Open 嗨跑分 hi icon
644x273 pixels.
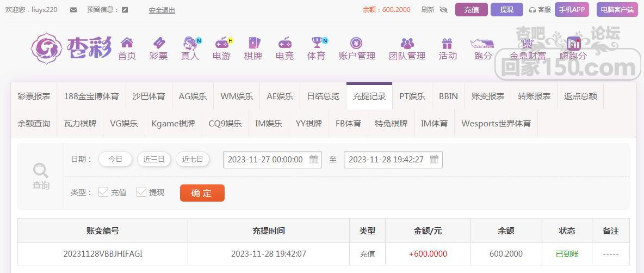(573, 43)
